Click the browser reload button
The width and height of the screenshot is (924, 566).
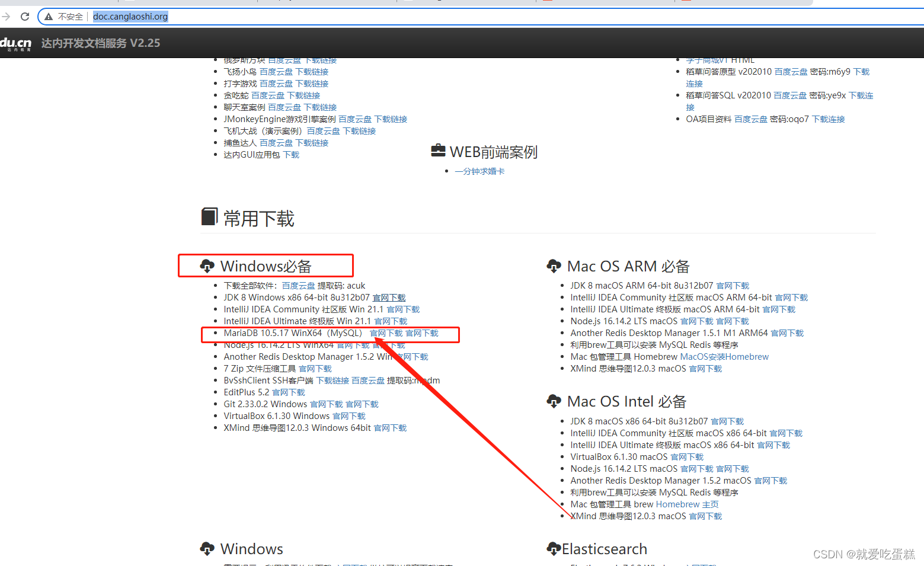pos(25,17)
